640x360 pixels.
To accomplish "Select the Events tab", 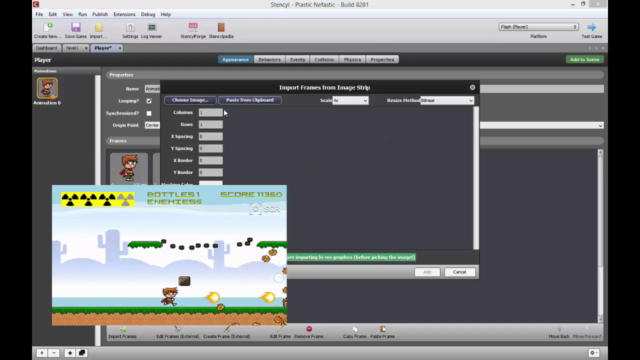I will [x=297, y=60].
